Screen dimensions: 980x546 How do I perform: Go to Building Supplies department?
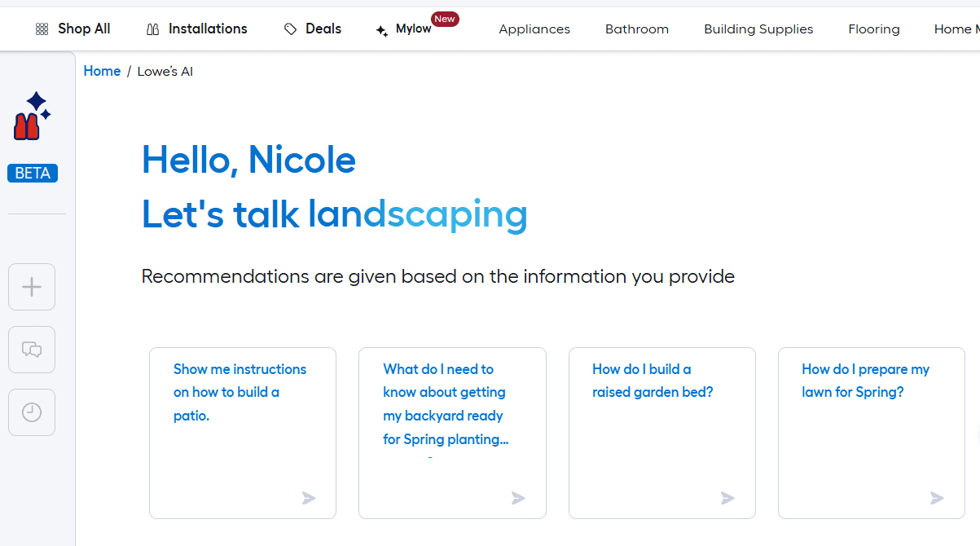click(758, 29)
